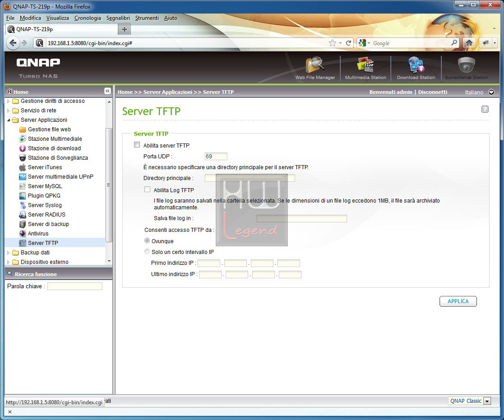504x420 pixels.
Task: Close the bar with the bottom-left X
Action: tap(9, 411)
